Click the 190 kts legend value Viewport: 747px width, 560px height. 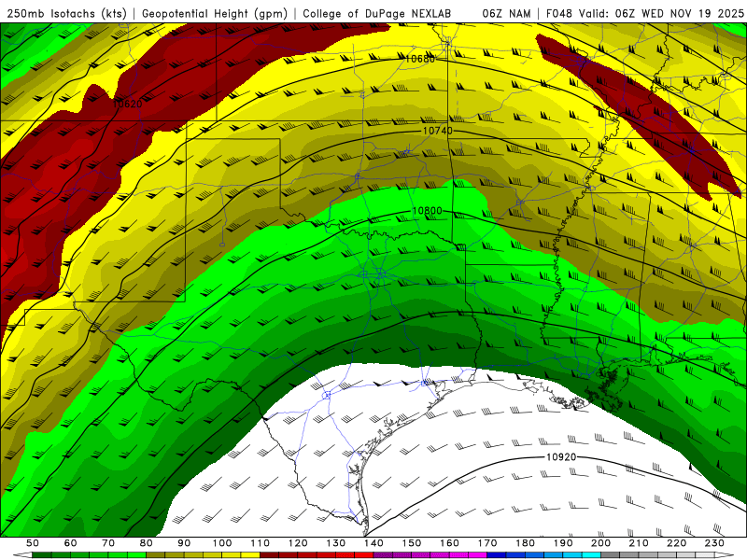click(x=563, y=543)
